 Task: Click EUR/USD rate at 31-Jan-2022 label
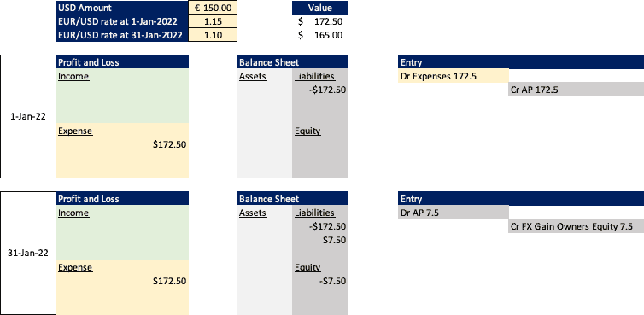[x=122, y=35]
